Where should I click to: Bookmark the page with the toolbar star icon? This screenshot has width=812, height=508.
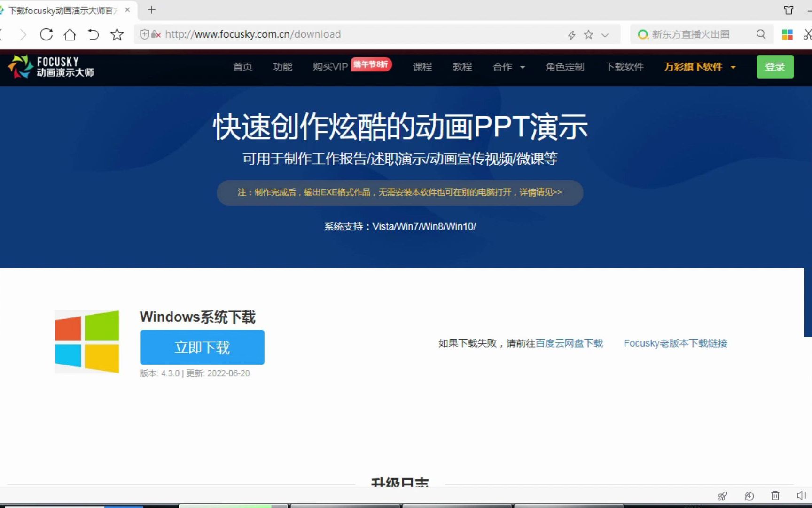(x=117, y=34)
